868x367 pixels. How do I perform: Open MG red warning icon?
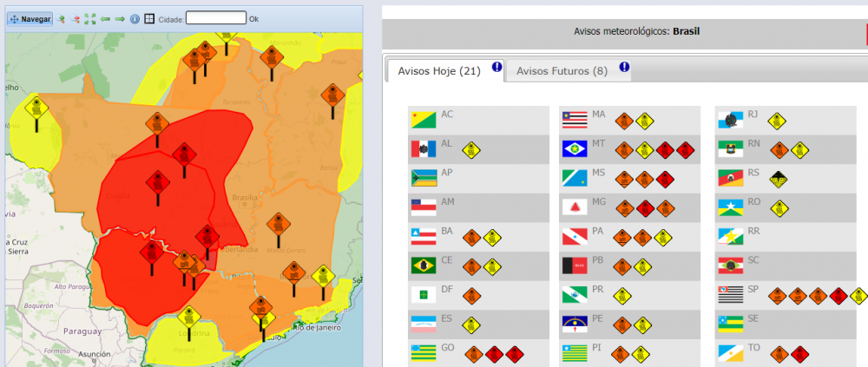coord(645,209)
